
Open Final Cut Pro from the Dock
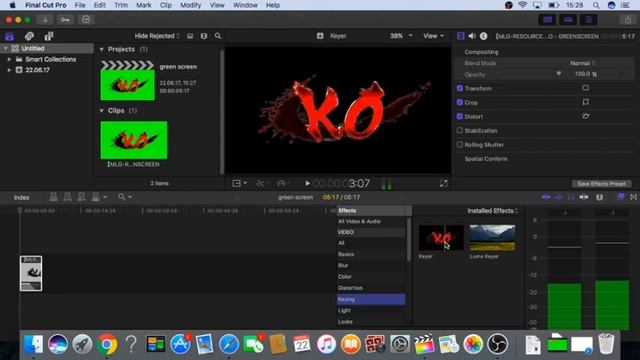tap(424, 344)
